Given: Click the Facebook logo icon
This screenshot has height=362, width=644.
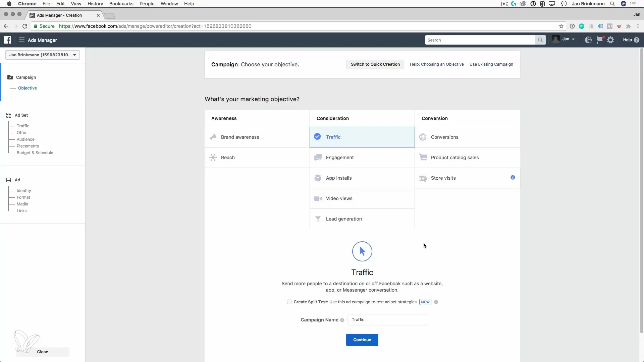Looking at the screenshot, I should (x=7, y=40).
